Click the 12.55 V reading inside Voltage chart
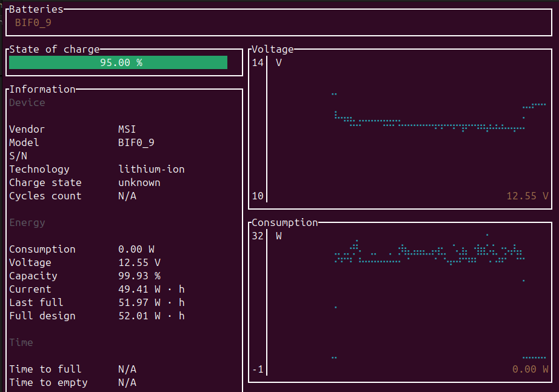 tap(527, 196)
